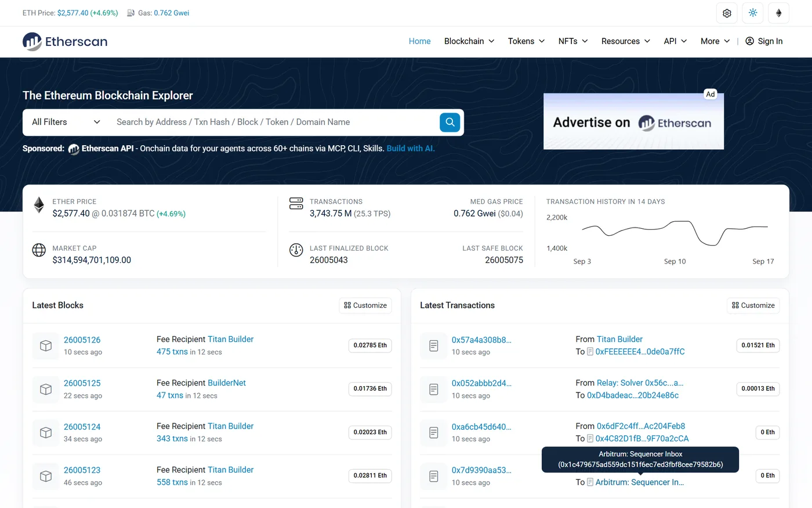Viewport: 812px width, 508px height.
Task: Click the globe icon beside Market Cap
Action: click(x=39, y=250)
